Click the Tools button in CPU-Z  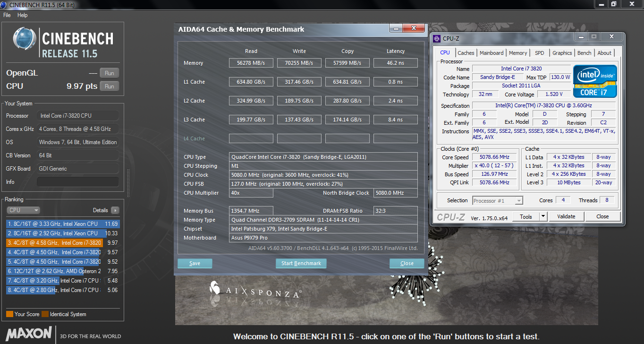526,216
